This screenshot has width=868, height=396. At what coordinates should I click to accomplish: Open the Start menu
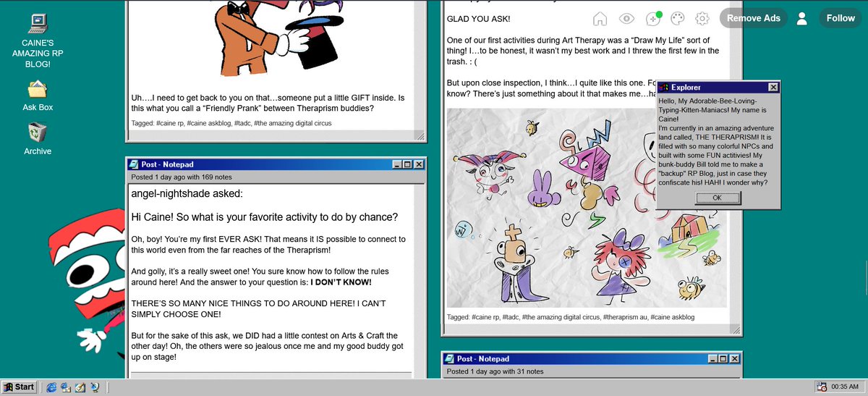tap(20, 387)
